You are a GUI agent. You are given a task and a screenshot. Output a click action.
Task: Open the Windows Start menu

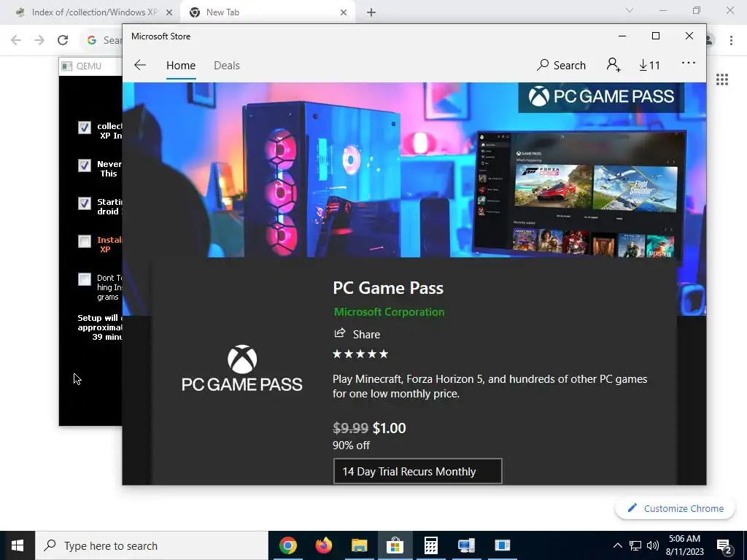18,545
